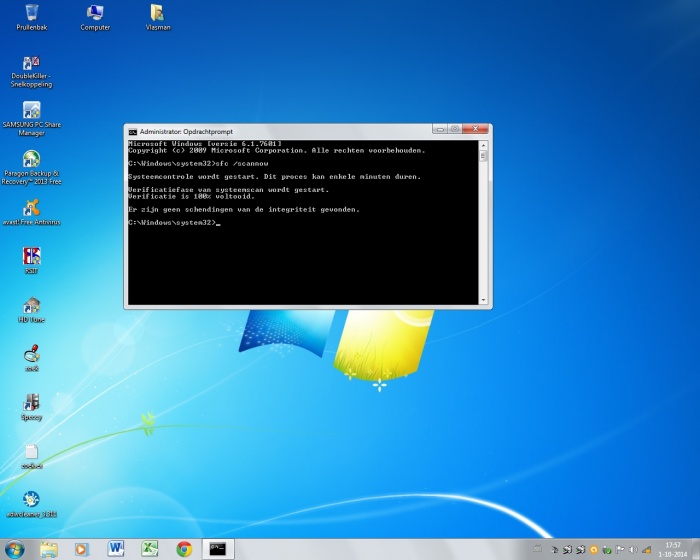Select the DoubleKiller shortcut icon
This screenshot has width=700, height=560.
tap(31, 71)
